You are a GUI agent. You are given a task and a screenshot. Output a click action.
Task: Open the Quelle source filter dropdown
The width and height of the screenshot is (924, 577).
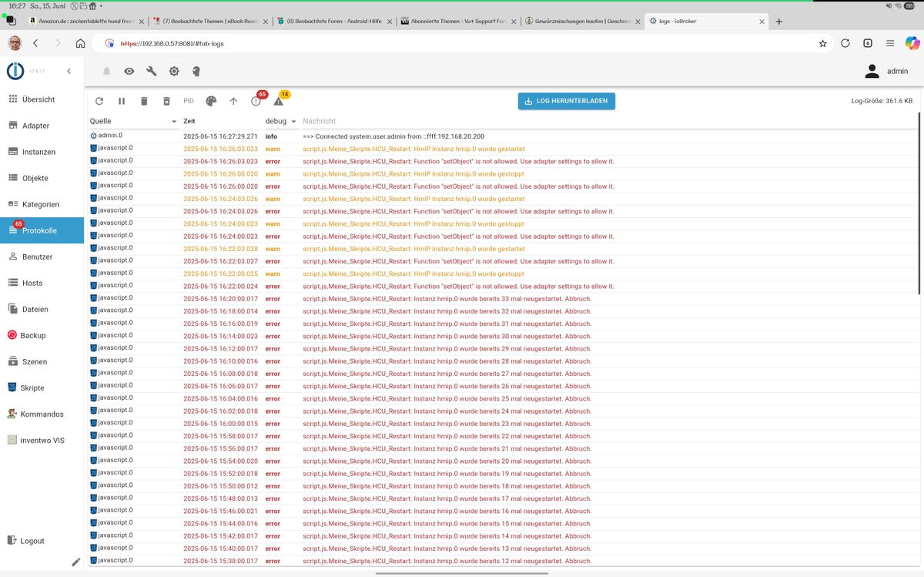click(x=174, y=122)
